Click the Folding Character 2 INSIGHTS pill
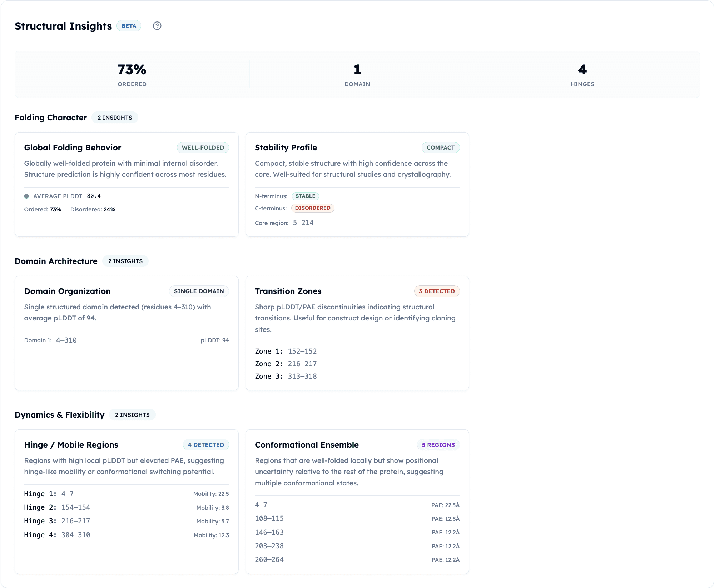Image resolution: width=714 pixels, height=588 pixels. coord(115,118)
